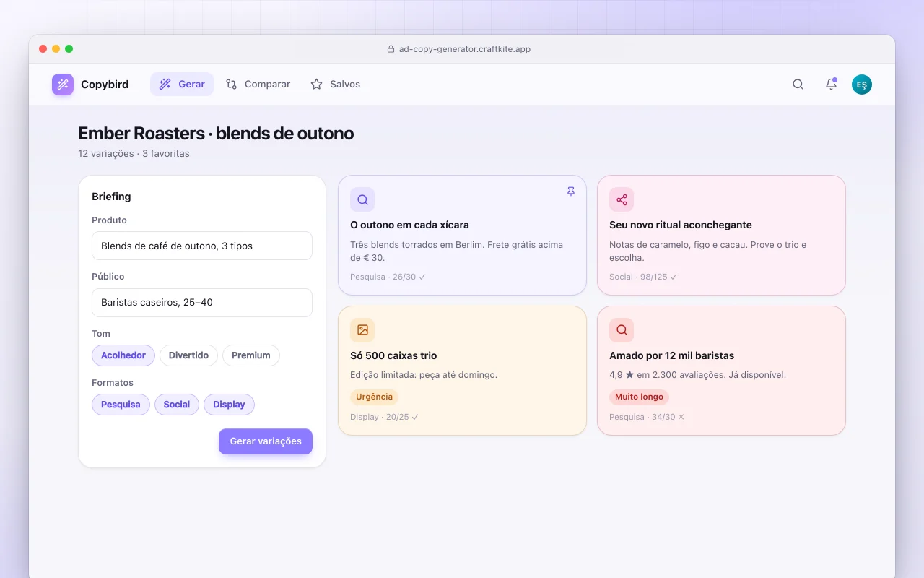Click the '12 variações · 3 favoritas' summary
The height and width of the screenshot is (578, 924).
(134, 153)
